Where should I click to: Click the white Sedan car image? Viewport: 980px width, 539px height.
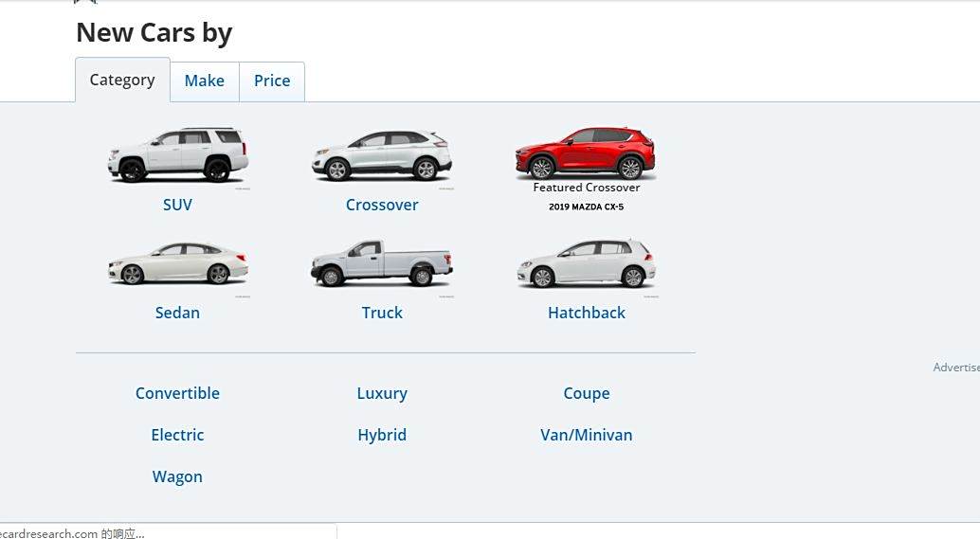(178, 263)
